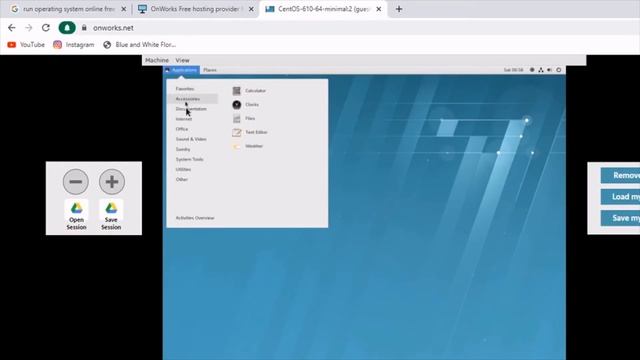Open a new browser tab with plus
Screen dimensions: 640x360
[399, 9]
